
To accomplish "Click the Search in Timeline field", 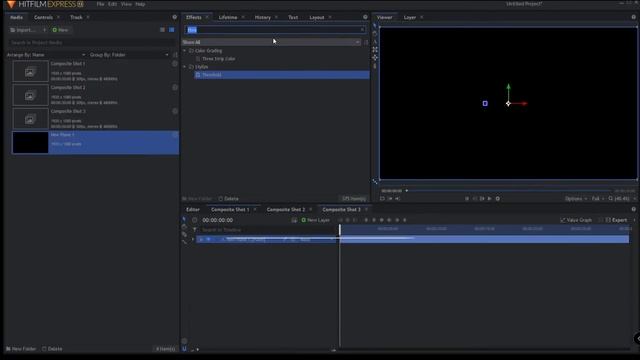I will pos(267,230).
